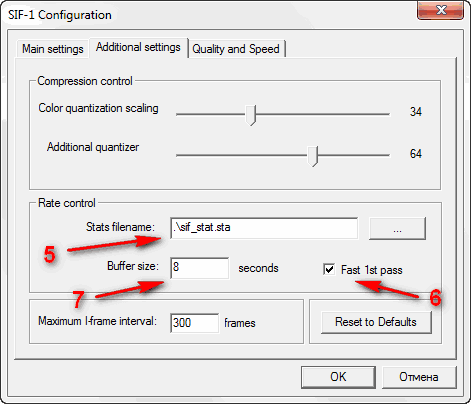Image resolution: width=471 pixels, height=404 pixels.
Task: Select the Additional settings tab
Action: pos(138,47)
